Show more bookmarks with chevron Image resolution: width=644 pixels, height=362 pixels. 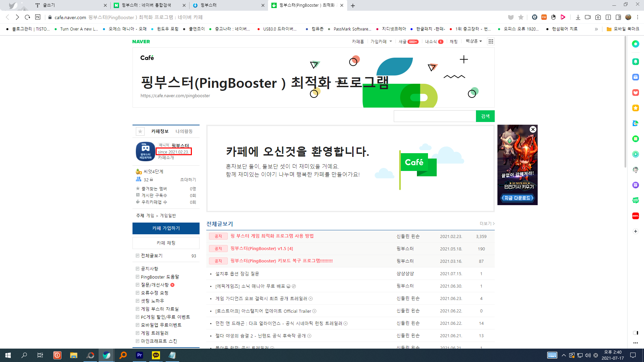(x=596, y=29)
